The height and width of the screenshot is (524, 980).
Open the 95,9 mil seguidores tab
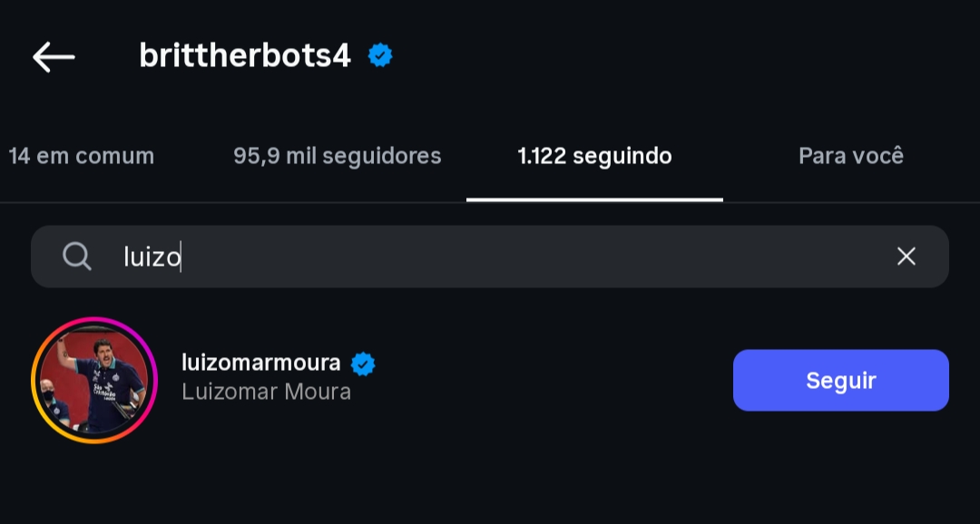pyautogui.click(x=337, y=156)
